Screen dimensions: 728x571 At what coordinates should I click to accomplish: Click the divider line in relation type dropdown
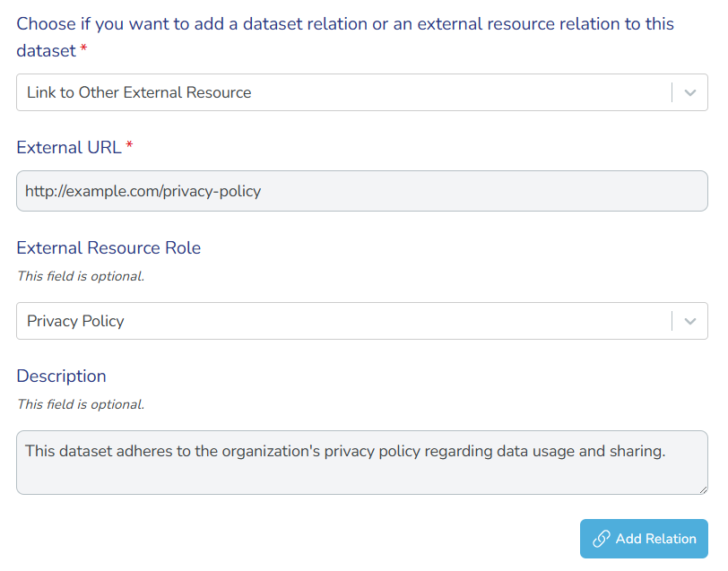(672, 92)
